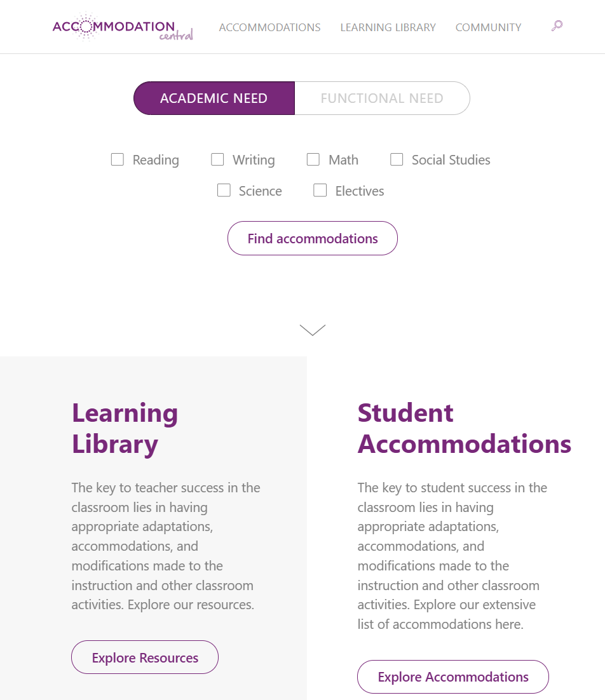Enable the Writing subject filter
The width and height of the screenshot is (605, 700).
click(217, 159)
